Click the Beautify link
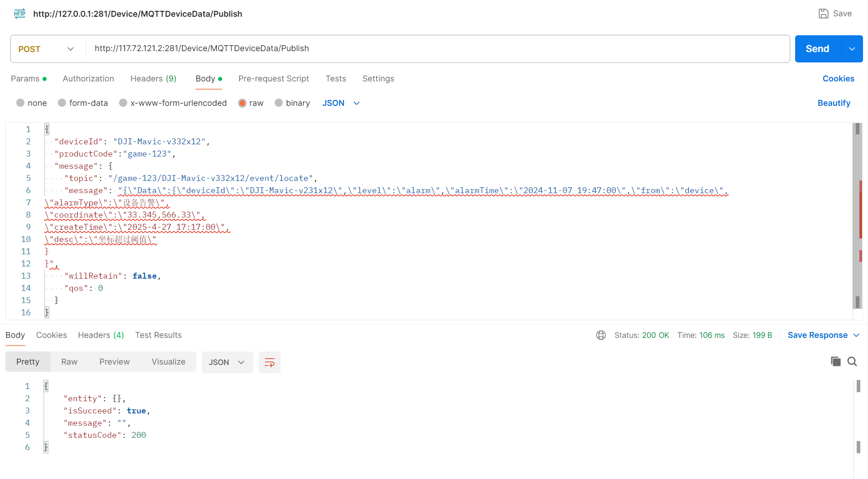Screen dimensions: 868x479 point(834,103)
